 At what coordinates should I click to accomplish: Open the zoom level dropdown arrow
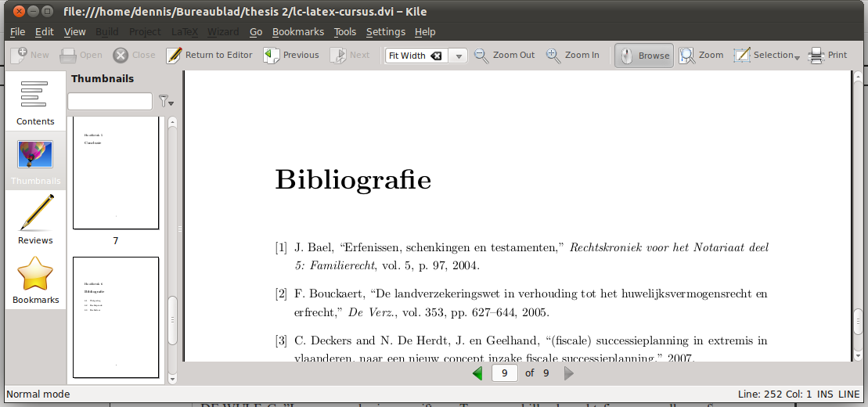[459, 56]
